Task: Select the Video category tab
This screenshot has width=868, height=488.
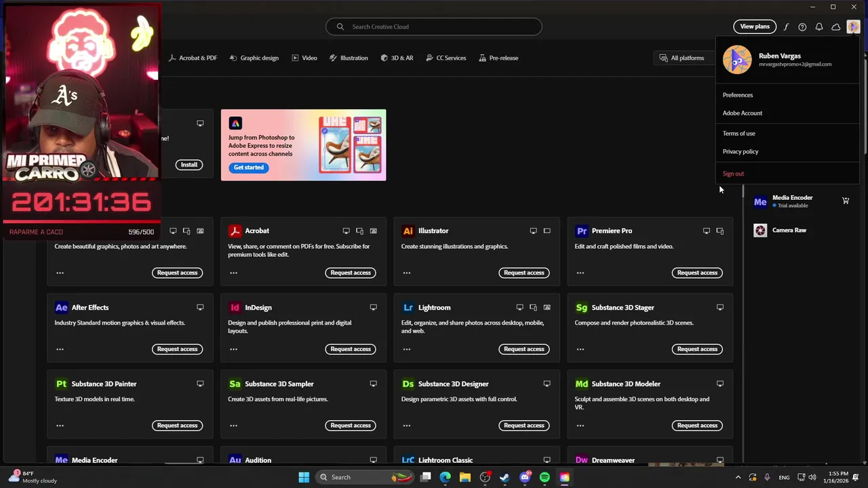Action: click(x=304, y=58)
